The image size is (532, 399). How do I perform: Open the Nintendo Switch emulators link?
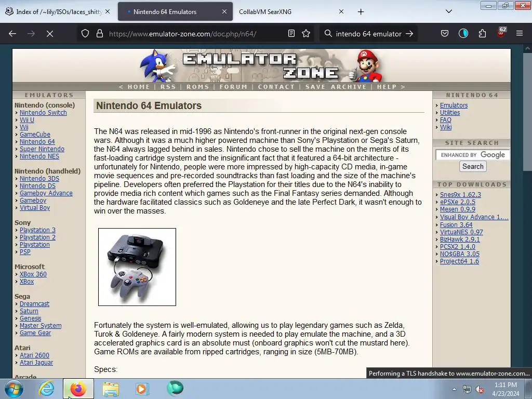click(x=43, y=113)
